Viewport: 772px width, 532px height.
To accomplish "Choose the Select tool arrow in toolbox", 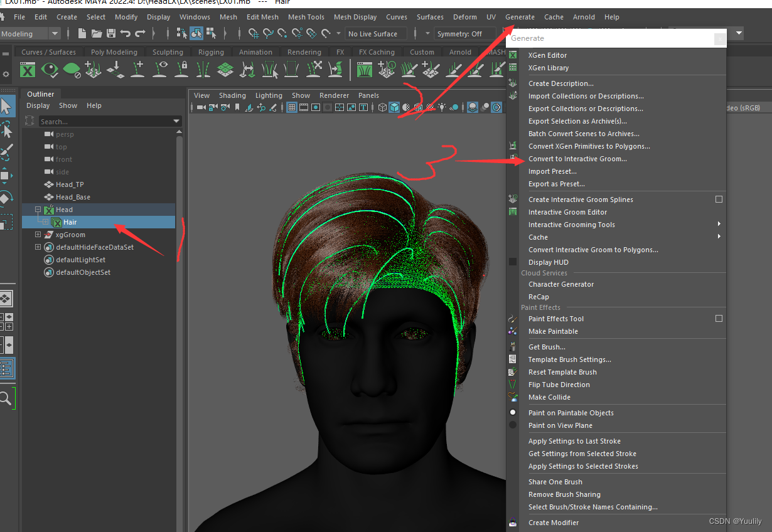I will pyautogui.click(x=6, y=107).
